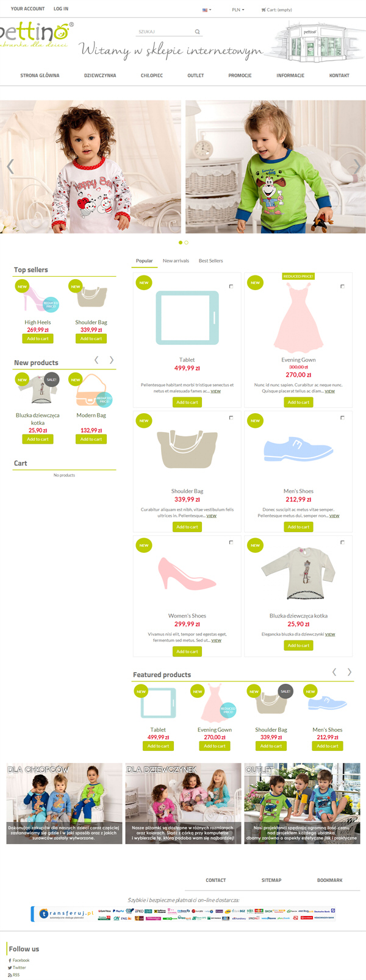Tick compare checkbox on Evening Gown
Screen dimensions: 366x980
342,286
